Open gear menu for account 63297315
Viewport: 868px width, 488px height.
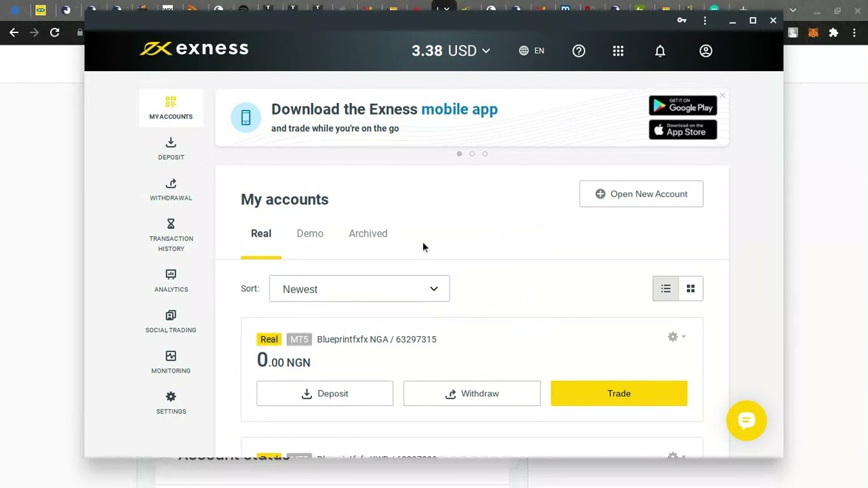(x=676, y=337)
